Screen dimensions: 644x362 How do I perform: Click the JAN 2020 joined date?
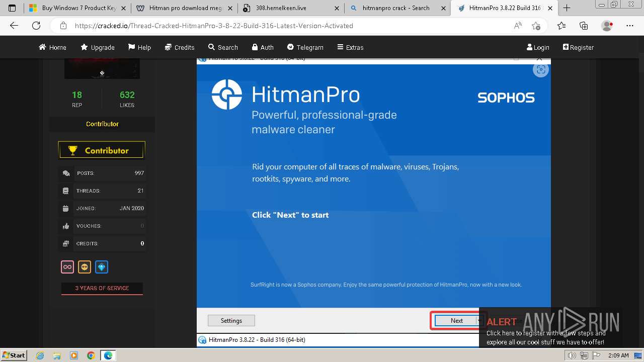click(x=132, y=208)
